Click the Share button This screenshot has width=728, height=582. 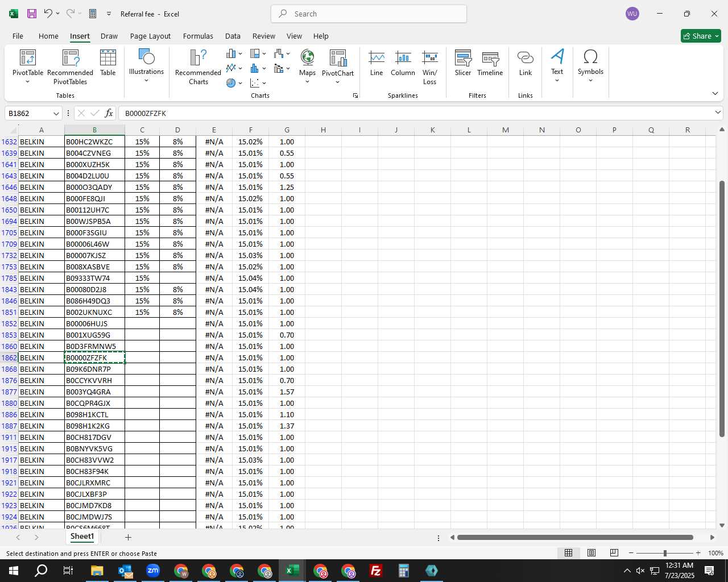701,36
